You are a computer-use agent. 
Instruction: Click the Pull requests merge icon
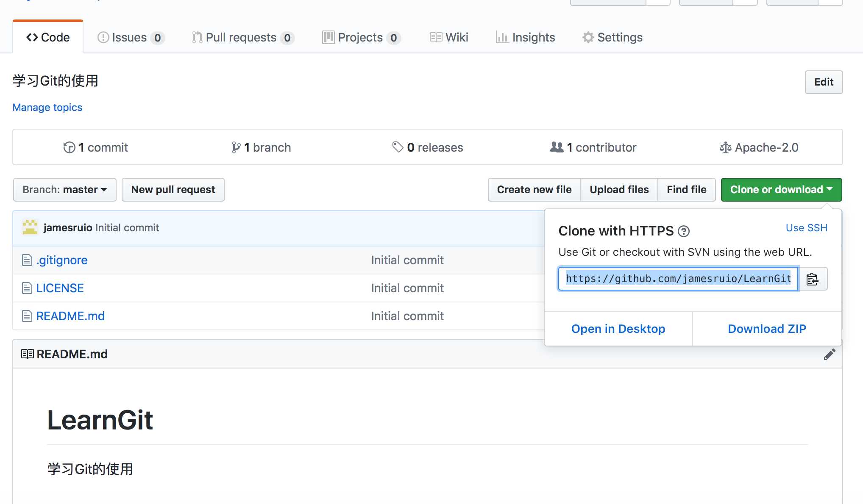[197, 37]
